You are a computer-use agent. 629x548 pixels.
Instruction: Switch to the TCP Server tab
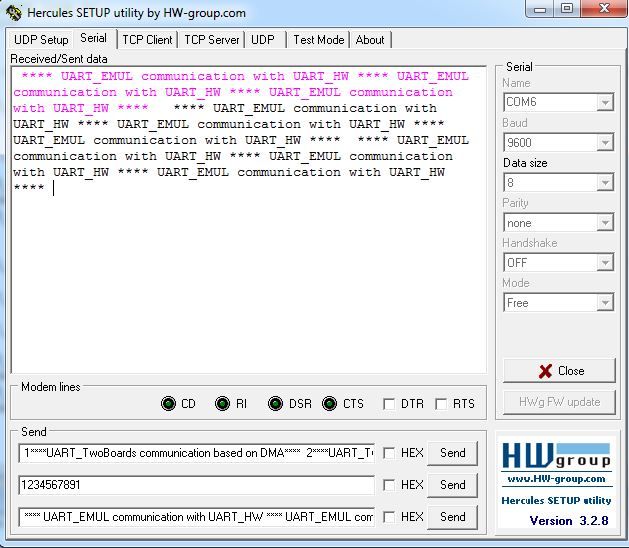click(x=211, y=40)
